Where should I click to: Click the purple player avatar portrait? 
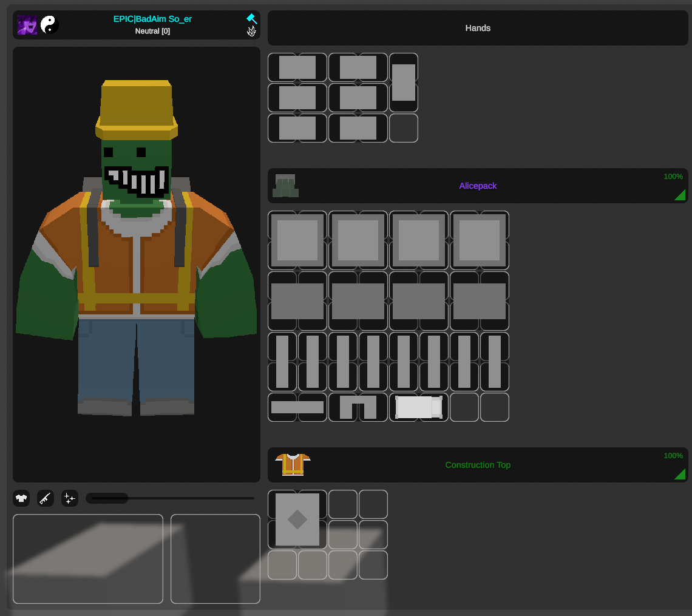click(x=27, y=25)
